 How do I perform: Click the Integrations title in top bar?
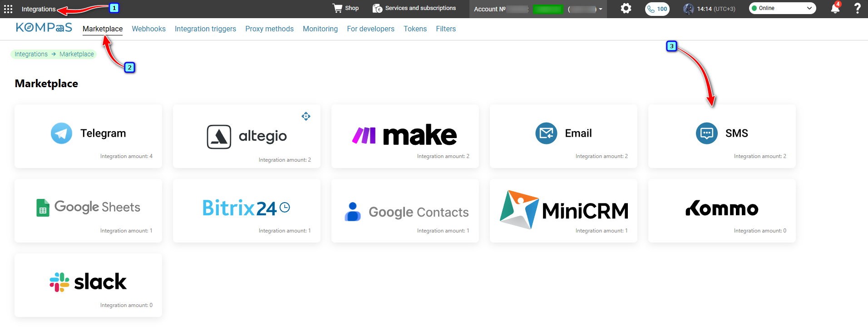39,9
